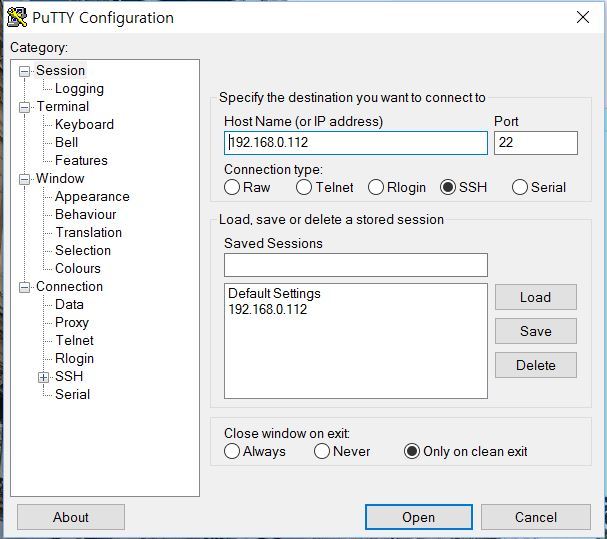
Task: Open the Rlogin category in tree
Action: [x=74, y=359]
